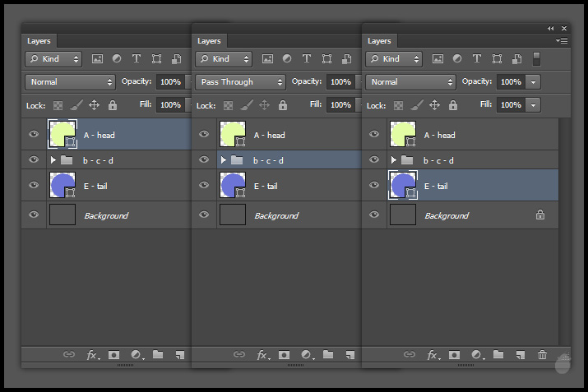This screenshot has width=588, height=392.
Task: Click the Layers tab of the middle panel
Action: 209,40
